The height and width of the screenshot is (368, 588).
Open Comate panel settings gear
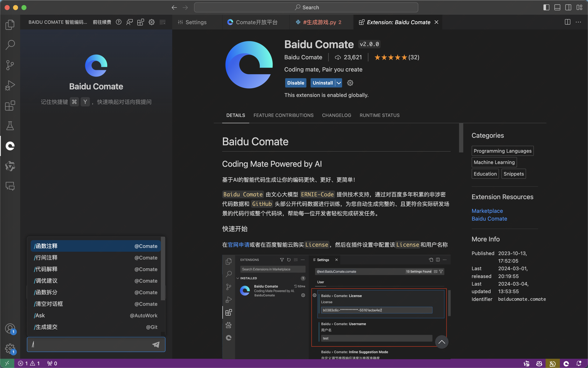tap(152, 22)
